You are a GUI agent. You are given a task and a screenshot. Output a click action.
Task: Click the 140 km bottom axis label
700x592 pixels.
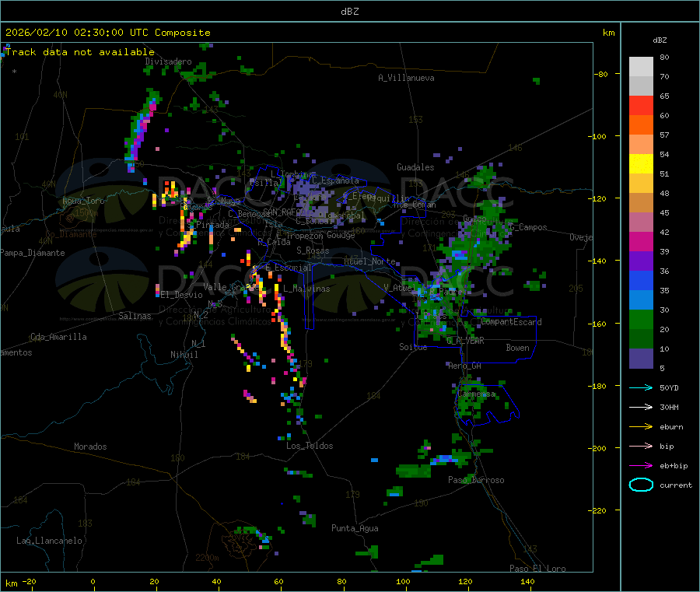527,581
